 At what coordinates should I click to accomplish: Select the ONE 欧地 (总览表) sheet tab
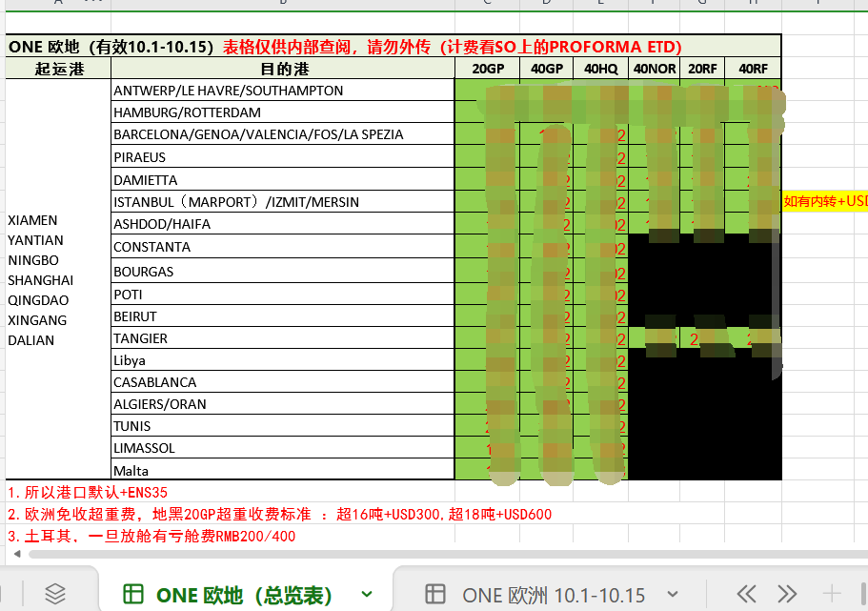pyautogui.click(x=243, y=595)
